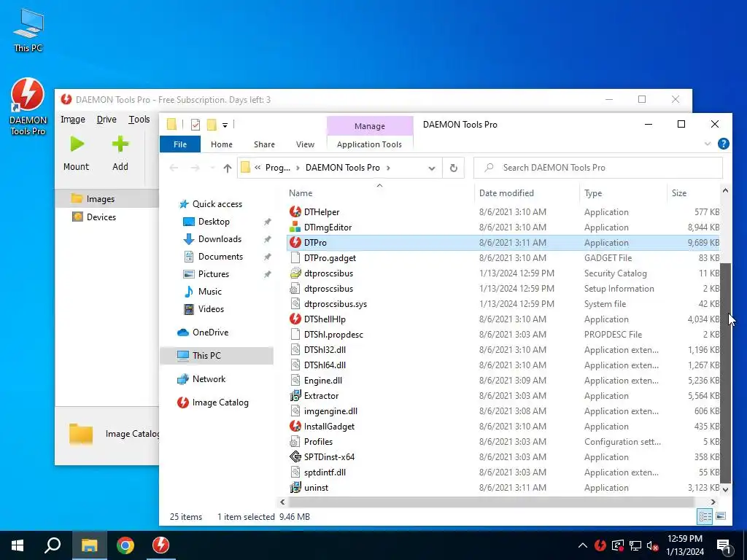Open Chrome from the taskbar
This screenshot has width=747, height=560.
[125, 545]
